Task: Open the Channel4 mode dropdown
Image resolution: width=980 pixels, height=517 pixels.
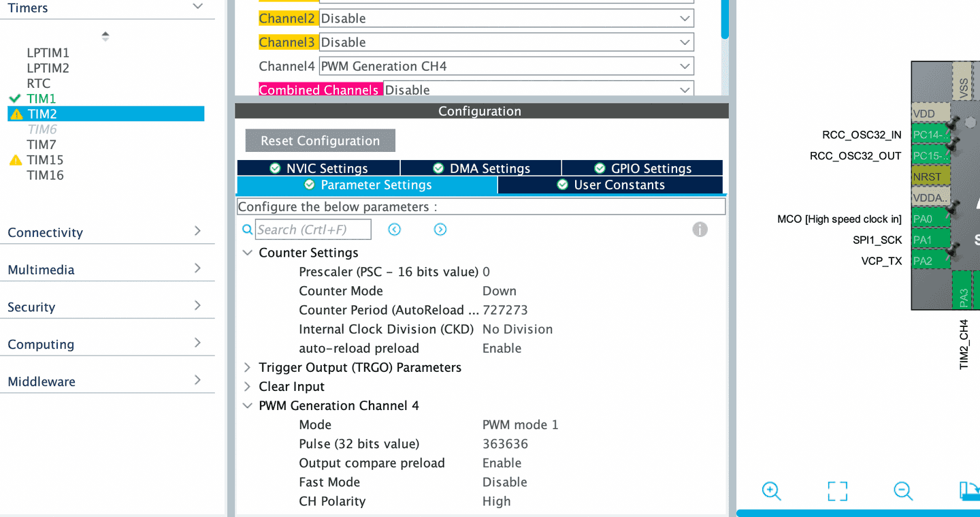Action: (x=506, y=66)
